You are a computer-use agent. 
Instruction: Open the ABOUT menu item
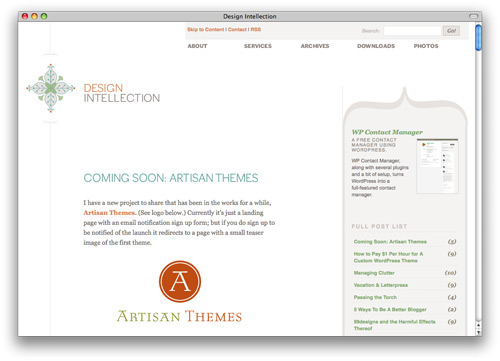(x=197, y=46)
